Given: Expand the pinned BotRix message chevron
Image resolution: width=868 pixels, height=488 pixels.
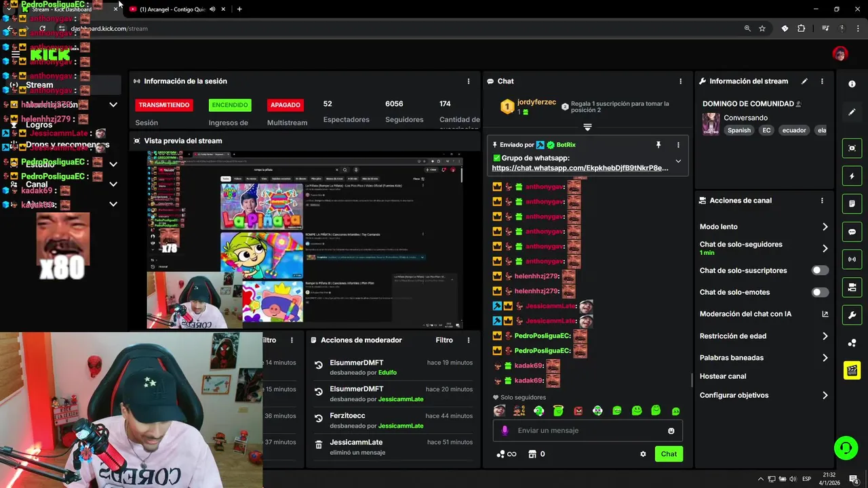Looking at the screenshot, I should pyautogui.click(x=678, y=161).
